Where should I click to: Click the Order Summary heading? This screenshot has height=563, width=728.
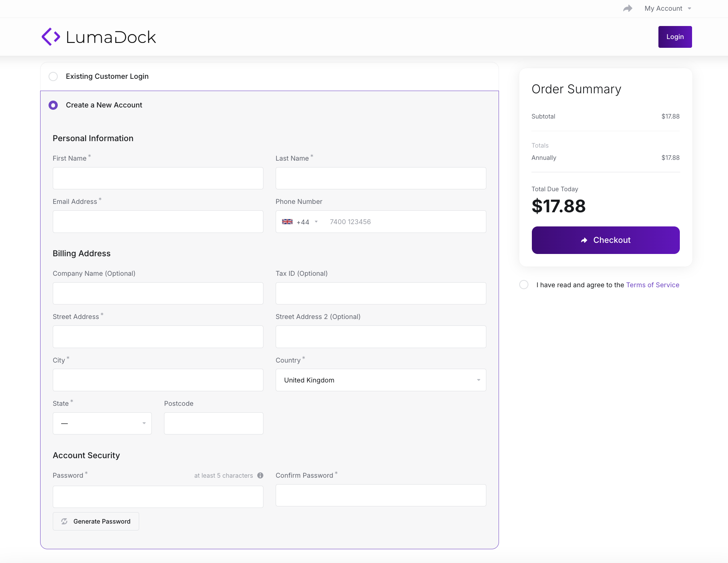click(x=576, y=89)
